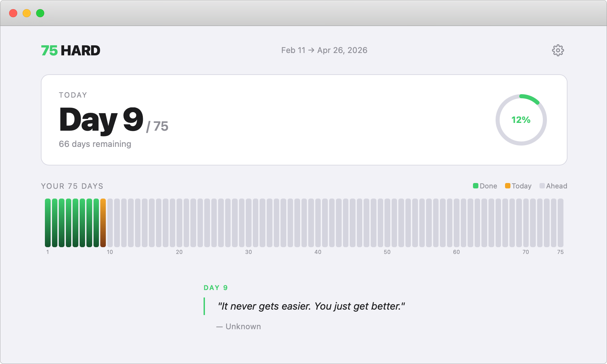Image resolution: width=607 pixels, height=364 pixels.
Task: Click the '66 days remaining' text
Action: 95,144
